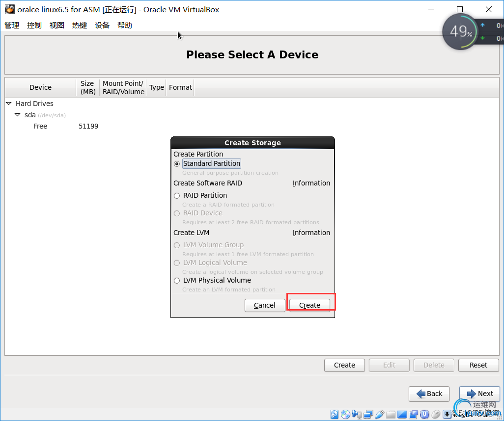Click the Hard Drives tree label
The width and height of the screenshot is (504, 421).
(34, 104)
